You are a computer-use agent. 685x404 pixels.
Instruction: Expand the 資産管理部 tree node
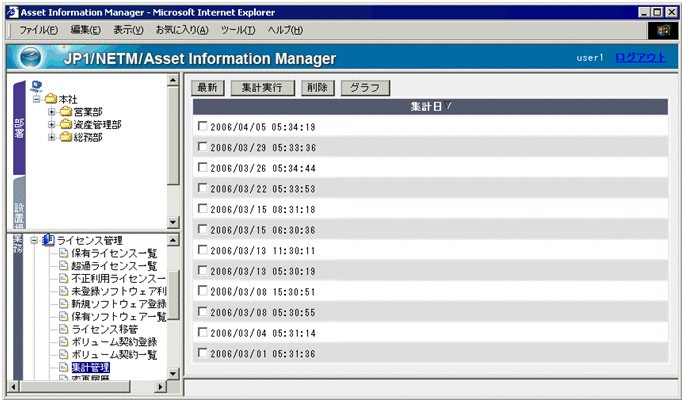(52, 124)
